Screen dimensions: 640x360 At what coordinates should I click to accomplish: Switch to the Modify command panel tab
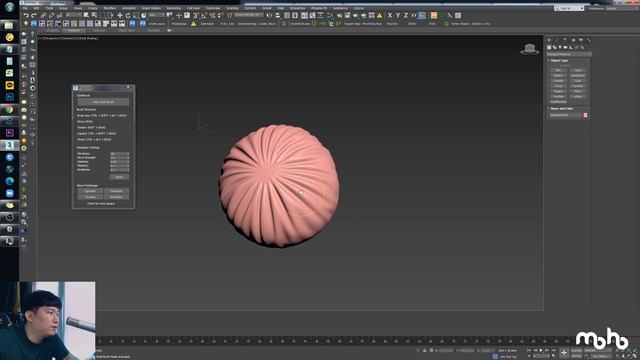tap(556, 40)
